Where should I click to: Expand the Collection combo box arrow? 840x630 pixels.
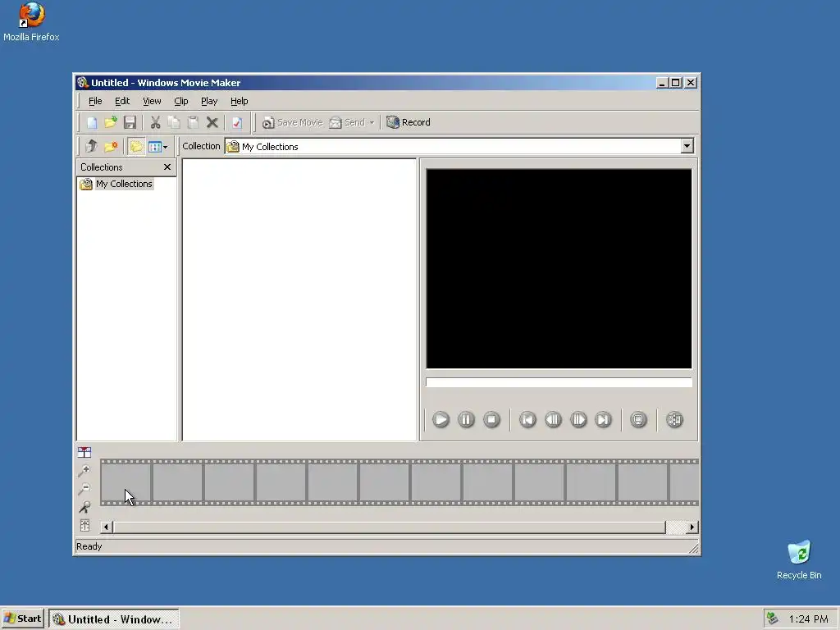click(x=687, y=146)
